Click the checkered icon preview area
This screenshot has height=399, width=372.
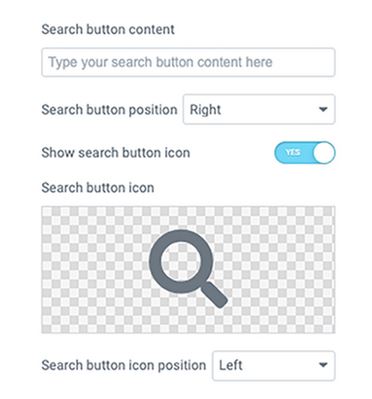click(x=188, y=270)
